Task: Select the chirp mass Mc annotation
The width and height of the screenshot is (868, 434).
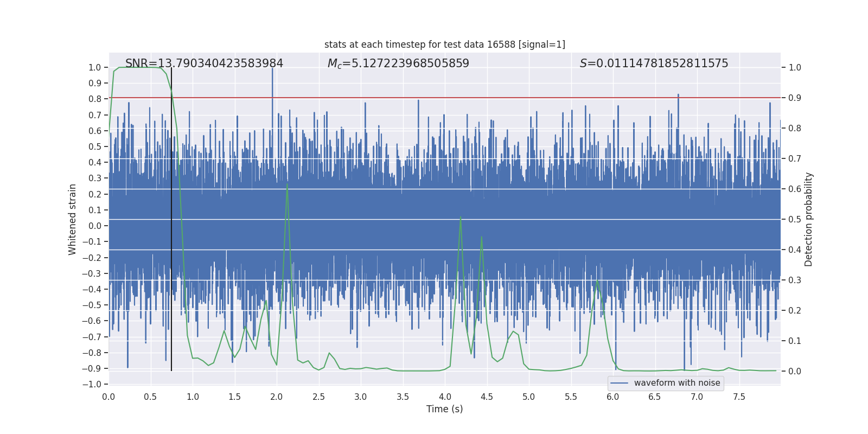Action: click(x=398, y=63)
